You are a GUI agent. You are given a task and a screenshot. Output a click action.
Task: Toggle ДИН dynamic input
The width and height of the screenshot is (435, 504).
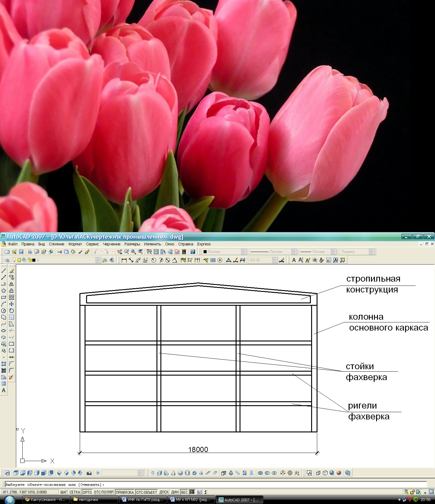coord(175,492)
